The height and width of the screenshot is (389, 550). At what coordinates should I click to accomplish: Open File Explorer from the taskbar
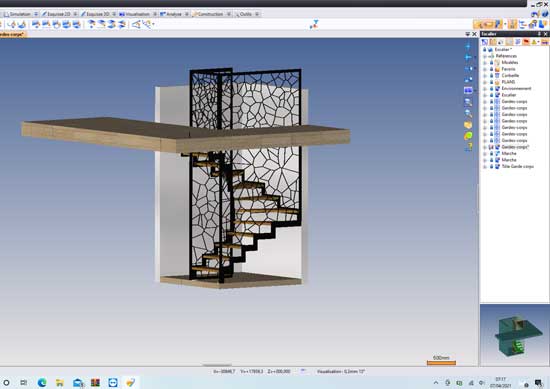coord(60,382)
